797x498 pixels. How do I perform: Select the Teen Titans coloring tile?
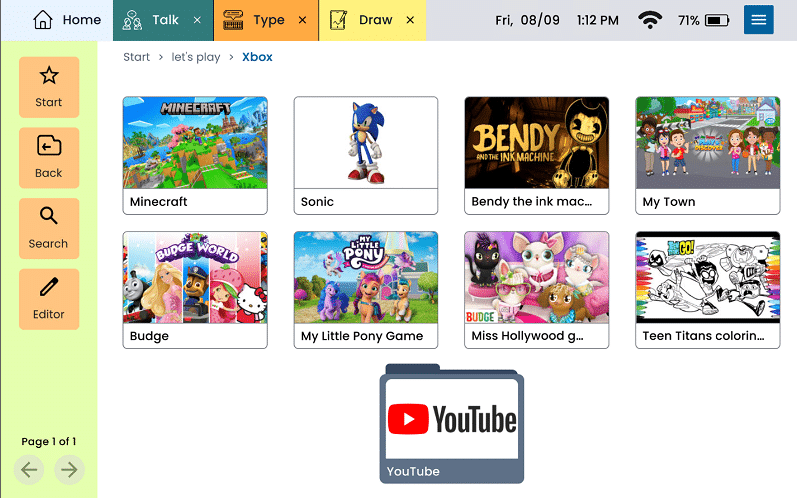(x=707, y=290)
